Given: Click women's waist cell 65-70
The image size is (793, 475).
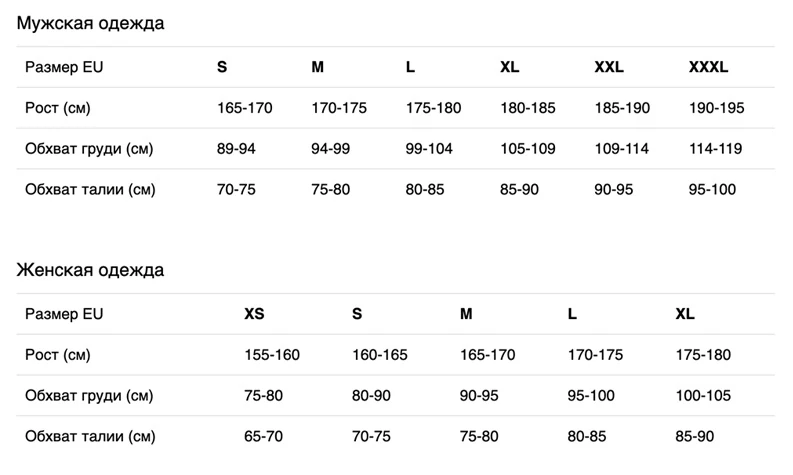Looking at the screenshot, I should click(263, 437).
